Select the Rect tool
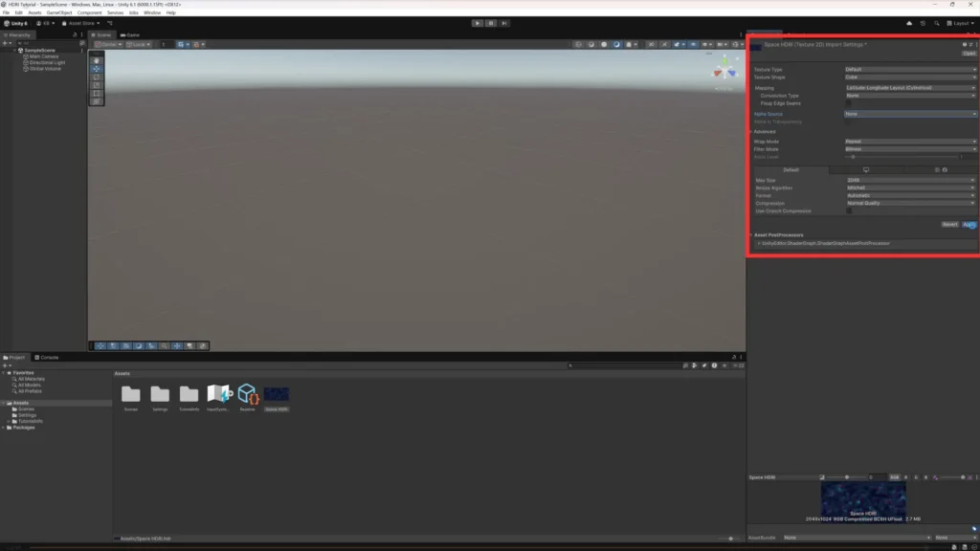 97,93
